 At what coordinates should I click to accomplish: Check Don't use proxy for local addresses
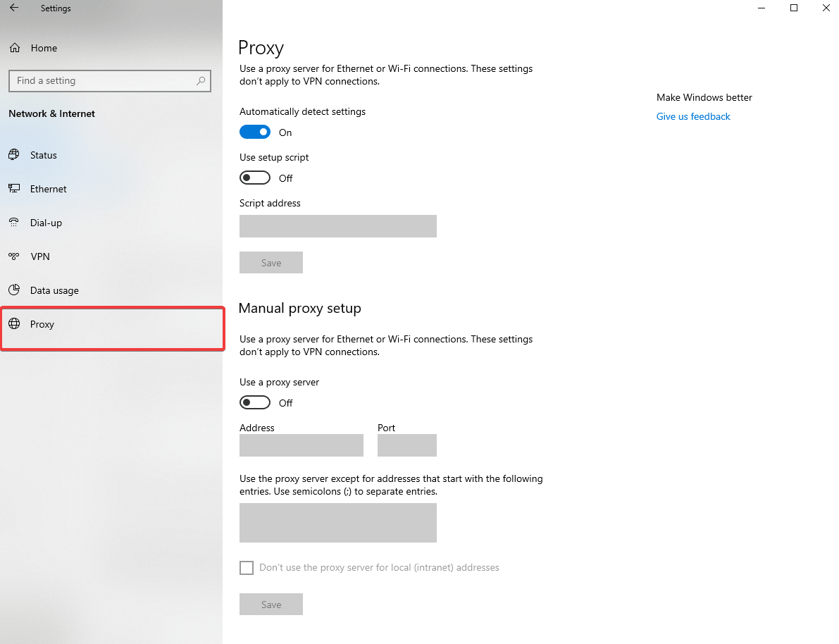tap(246, 568)
